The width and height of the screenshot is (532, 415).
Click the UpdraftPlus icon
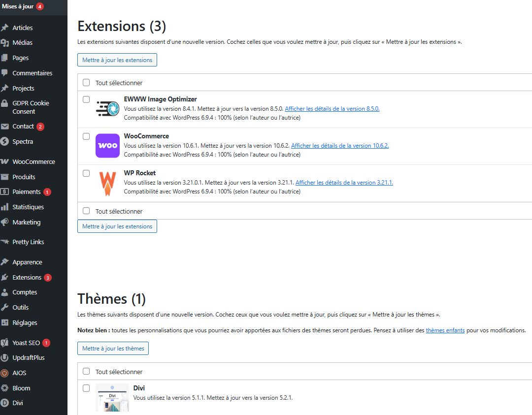click(x=5, y=358)
